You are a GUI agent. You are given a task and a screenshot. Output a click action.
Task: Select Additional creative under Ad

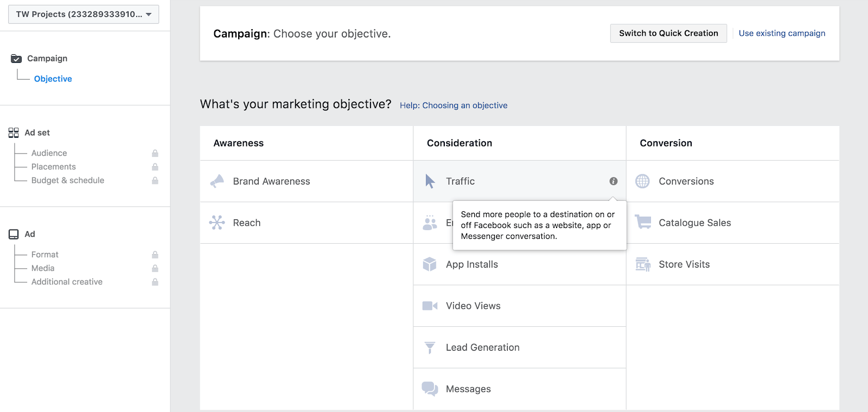point(67,282)
